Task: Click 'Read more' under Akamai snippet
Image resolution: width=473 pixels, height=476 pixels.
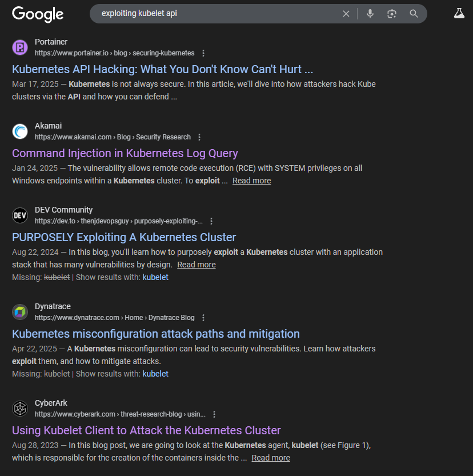Action: 251,181
